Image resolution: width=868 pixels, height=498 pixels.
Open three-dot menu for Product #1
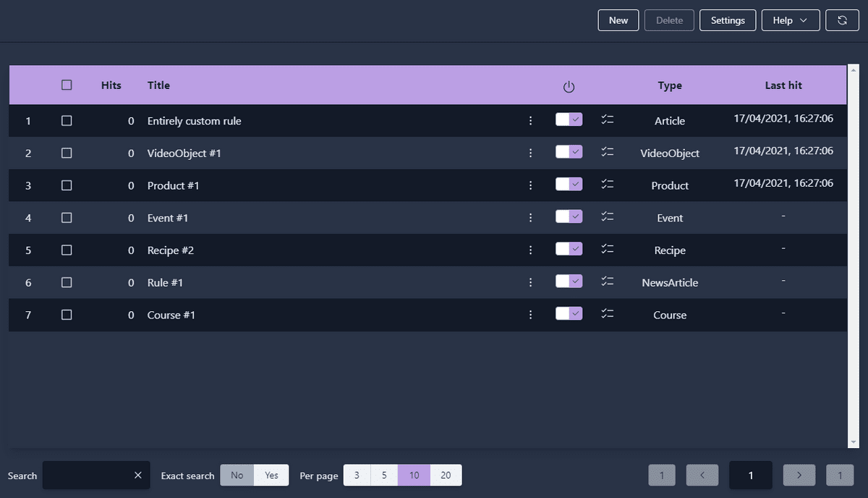[x=531, y=185]
